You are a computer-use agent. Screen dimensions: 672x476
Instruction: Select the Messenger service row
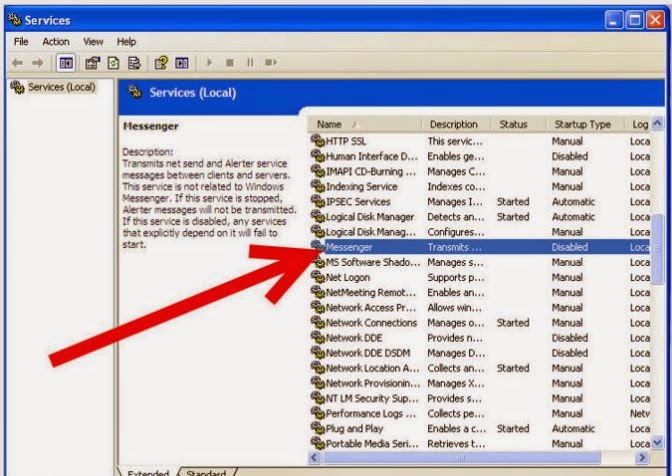coord(480,247)
